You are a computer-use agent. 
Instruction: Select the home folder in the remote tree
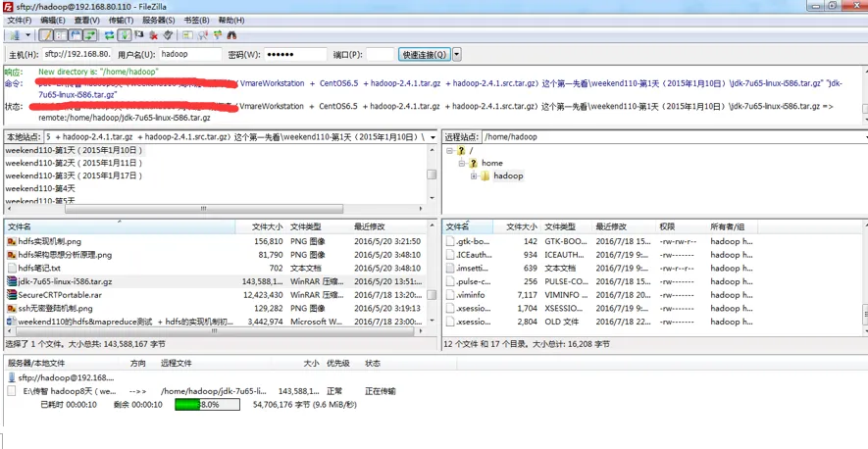point(492,163)
